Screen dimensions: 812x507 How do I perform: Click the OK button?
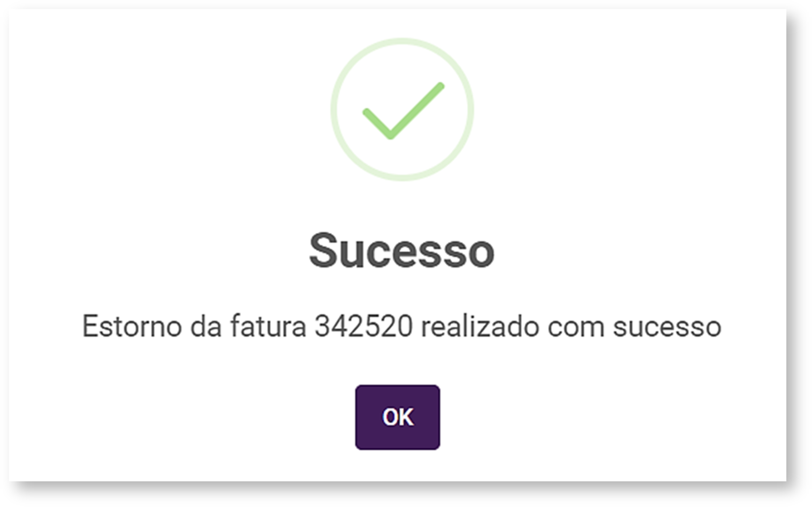tap(397, 417)
